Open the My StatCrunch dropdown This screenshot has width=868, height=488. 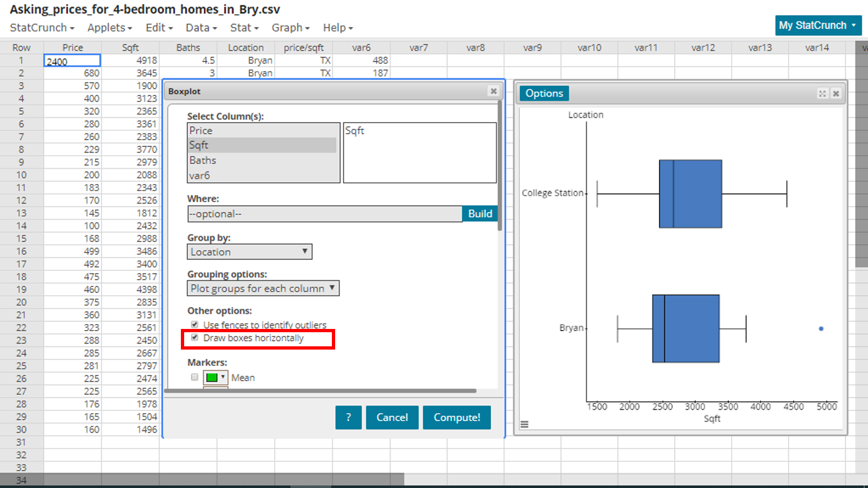(817, 26)
